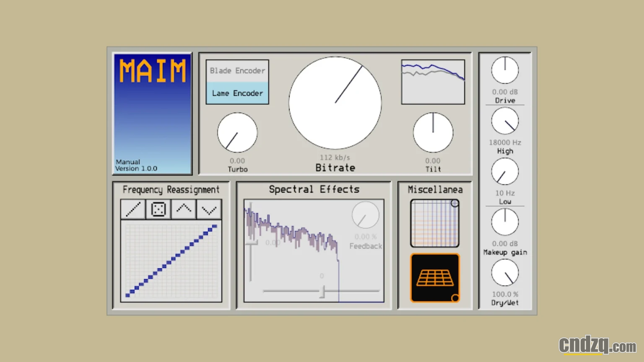The width and height of the screenshot is (644, 362).
Task: Click the horizontal slider handle in Spectral Effects
Action: click(322, 291)
